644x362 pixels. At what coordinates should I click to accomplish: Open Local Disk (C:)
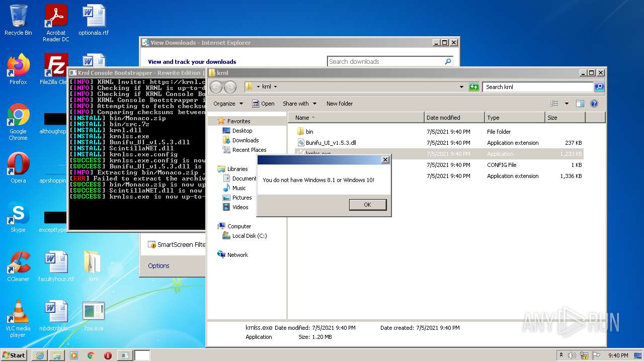tap(249, 236)
